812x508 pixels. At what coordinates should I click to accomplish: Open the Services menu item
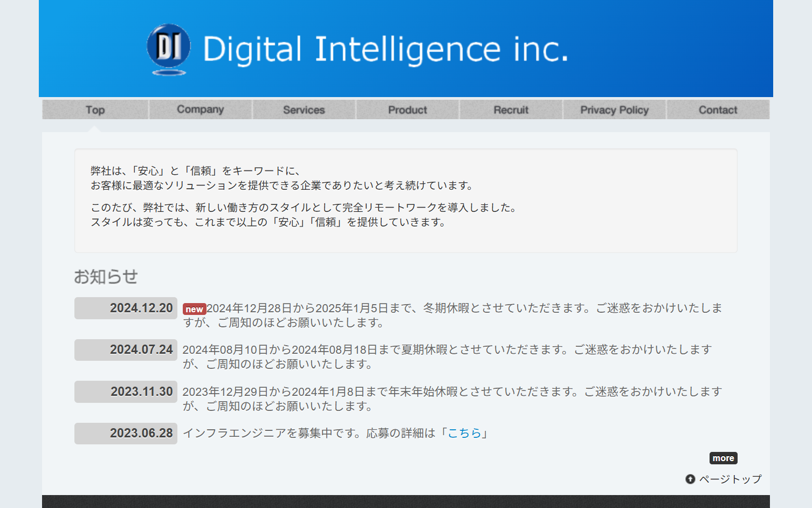point(304,110)
